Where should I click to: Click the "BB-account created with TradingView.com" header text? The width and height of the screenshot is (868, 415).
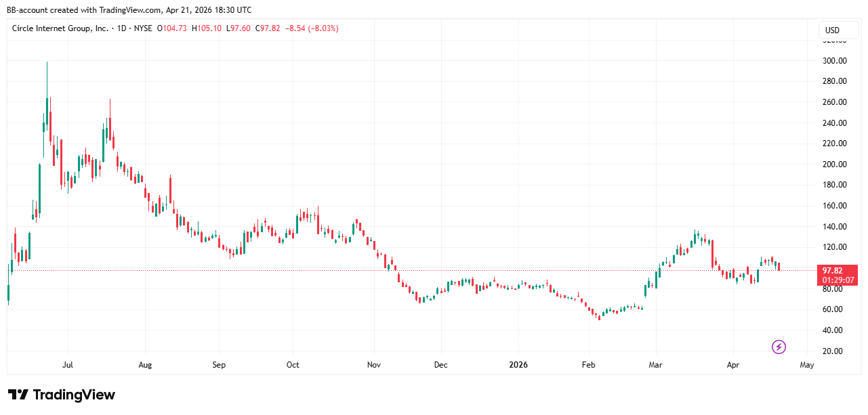point(129,9)
